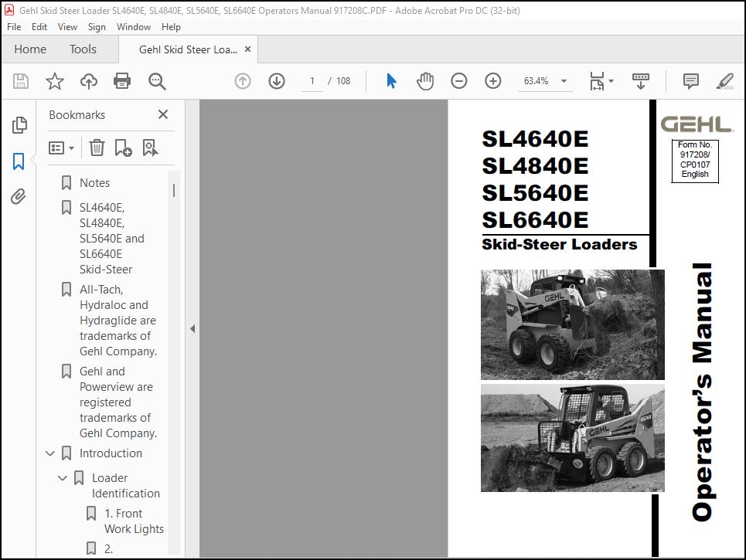This screenshot has height=560, width=746.
Task: Click the bookmarks panel scrollbar thumb
Action: tap(174, 191)
